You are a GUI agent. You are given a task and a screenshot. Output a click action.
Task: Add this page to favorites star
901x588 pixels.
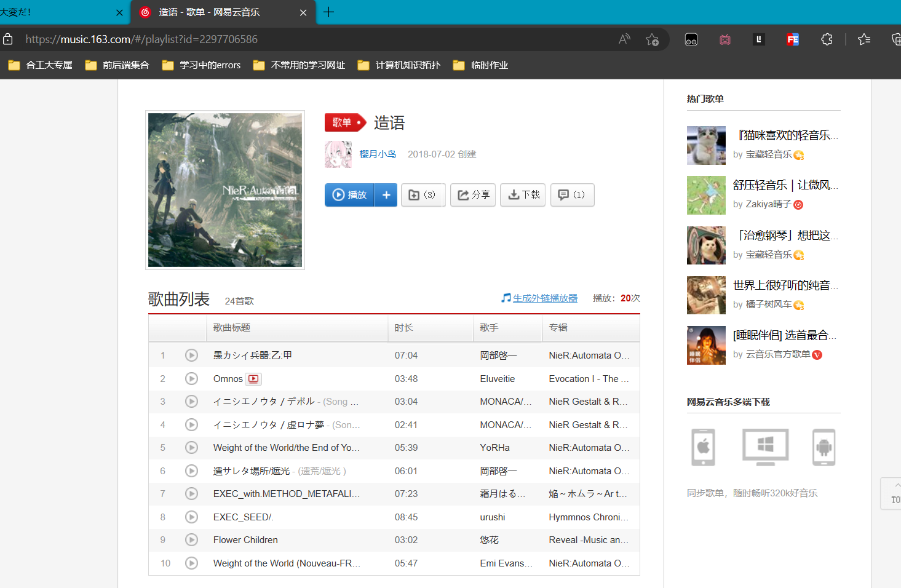(x=652, y=39)
